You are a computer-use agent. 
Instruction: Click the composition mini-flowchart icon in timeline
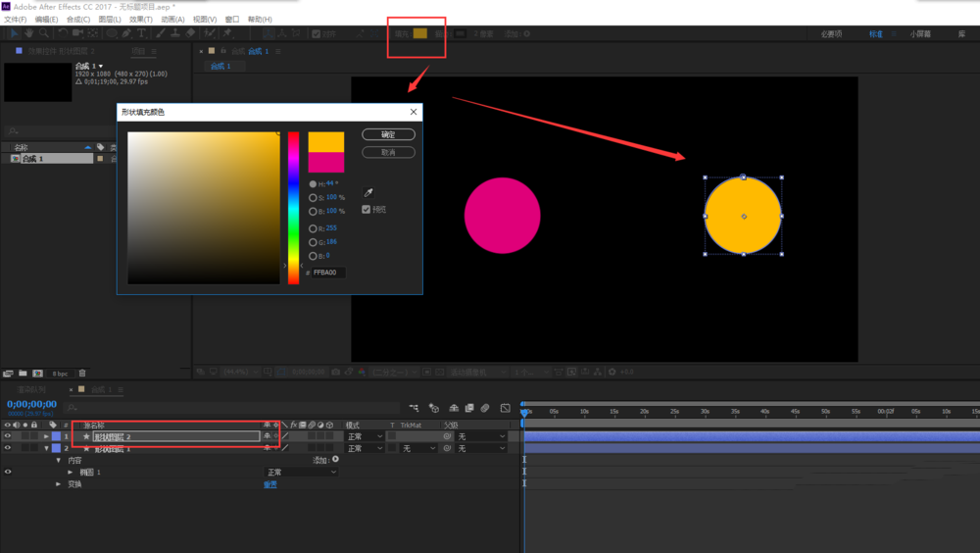tap(414, 408)
